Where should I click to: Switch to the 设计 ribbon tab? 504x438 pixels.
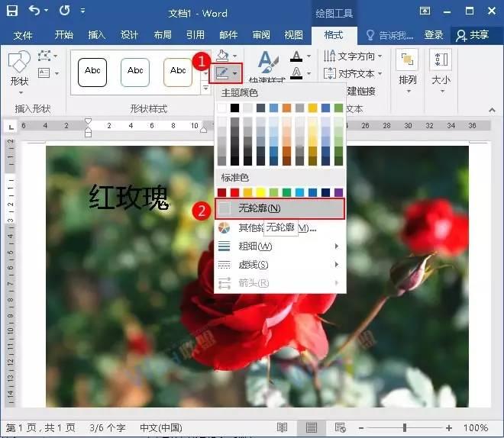tap(129, 34)
